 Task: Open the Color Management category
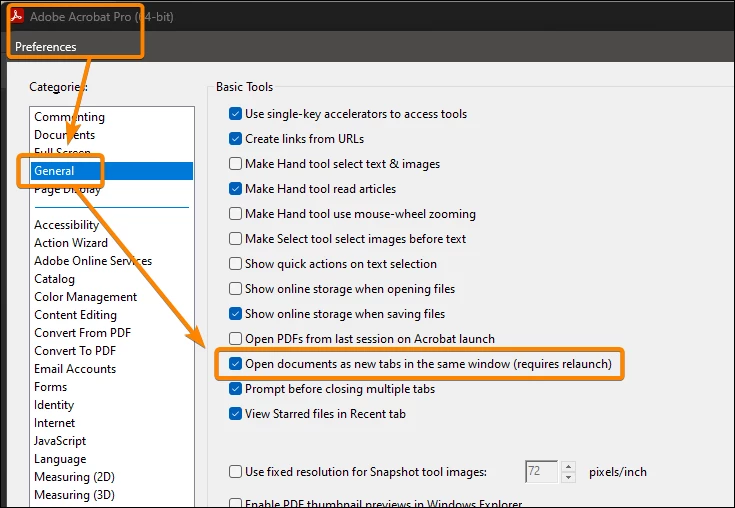[85, 297]
